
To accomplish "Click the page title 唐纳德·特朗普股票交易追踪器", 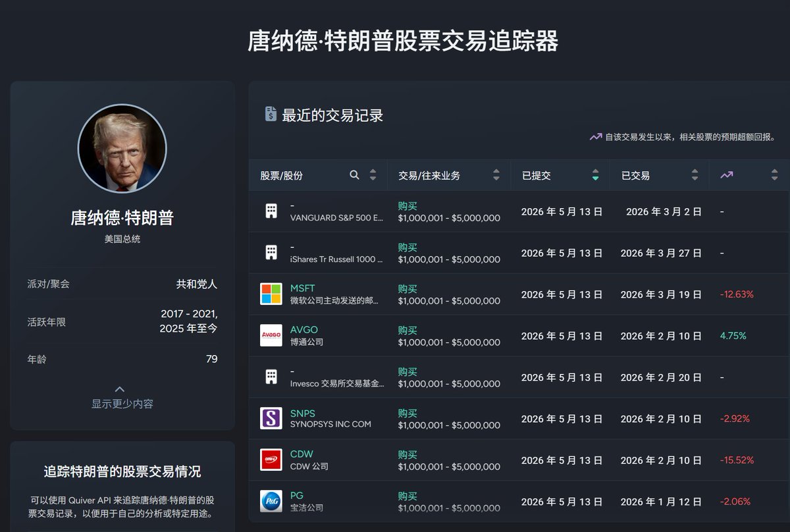I will point(403,41).
